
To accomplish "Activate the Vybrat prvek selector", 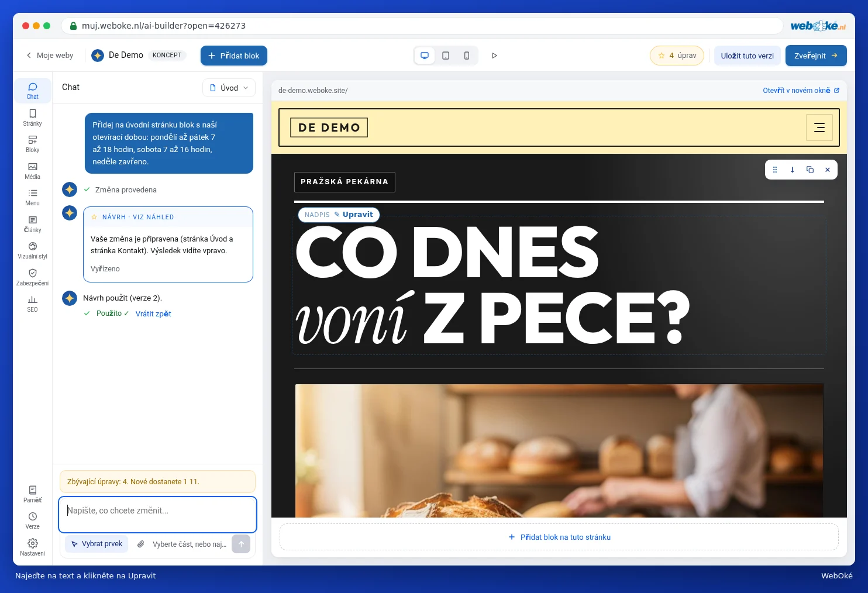I will [97, 544].
